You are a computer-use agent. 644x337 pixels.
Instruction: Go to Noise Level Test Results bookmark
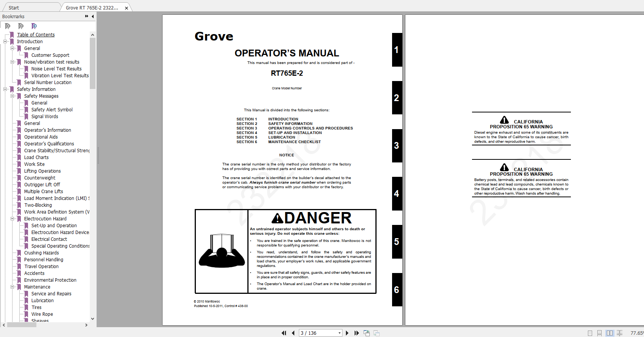point(56,69)
